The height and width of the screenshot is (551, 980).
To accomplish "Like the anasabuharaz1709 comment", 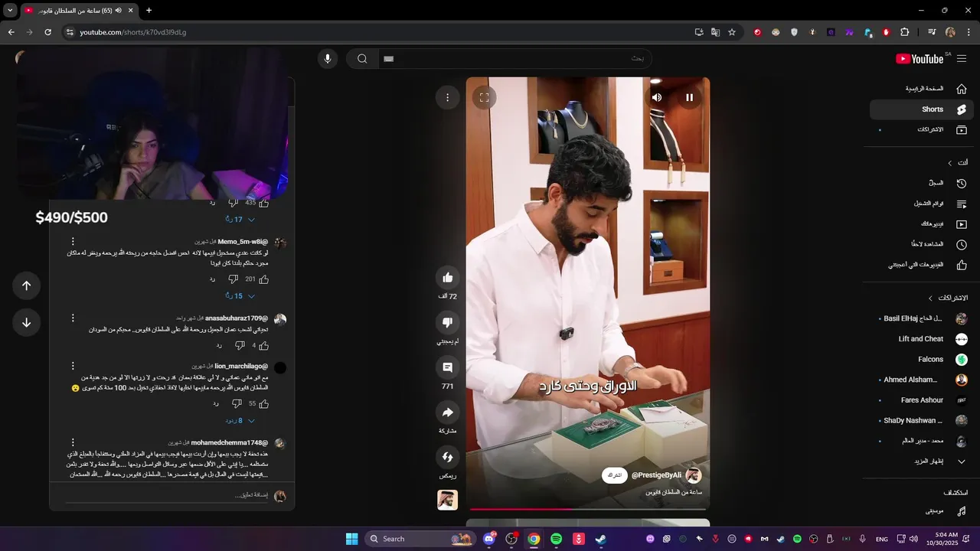I will point(264,345).
